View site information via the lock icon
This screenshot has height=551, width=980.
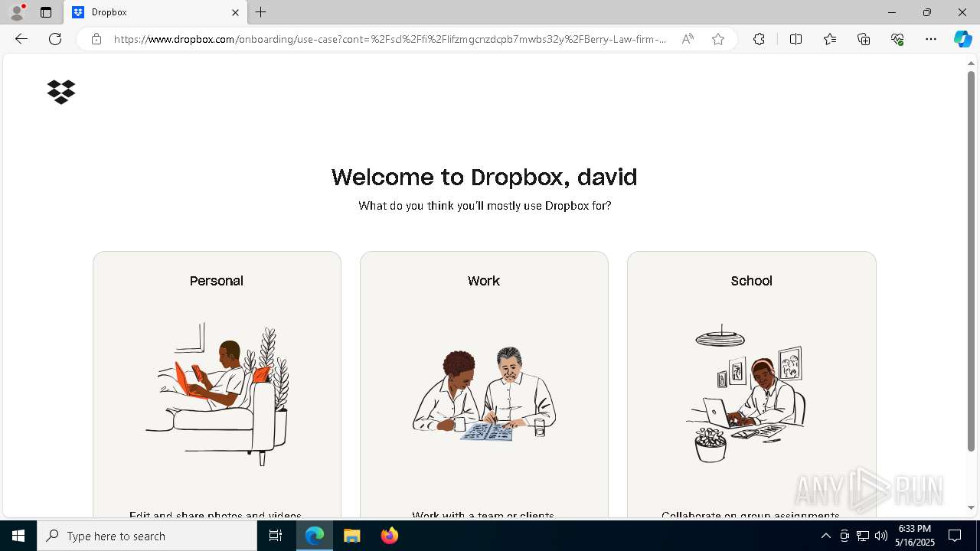coord(96,39)
